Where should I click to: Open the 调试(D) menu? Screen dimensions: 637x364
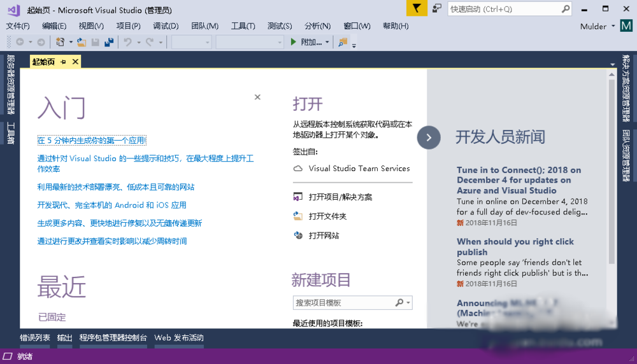(166, 26)
